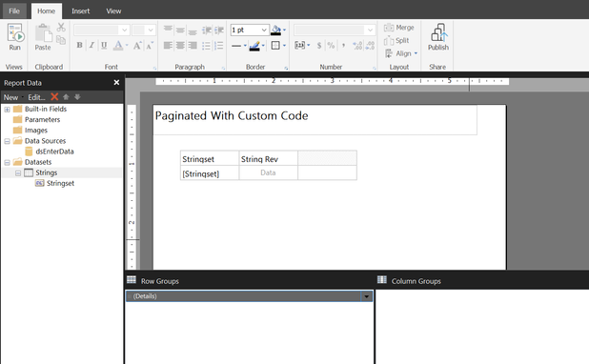Open the number format combo box

tap(335, 30)
